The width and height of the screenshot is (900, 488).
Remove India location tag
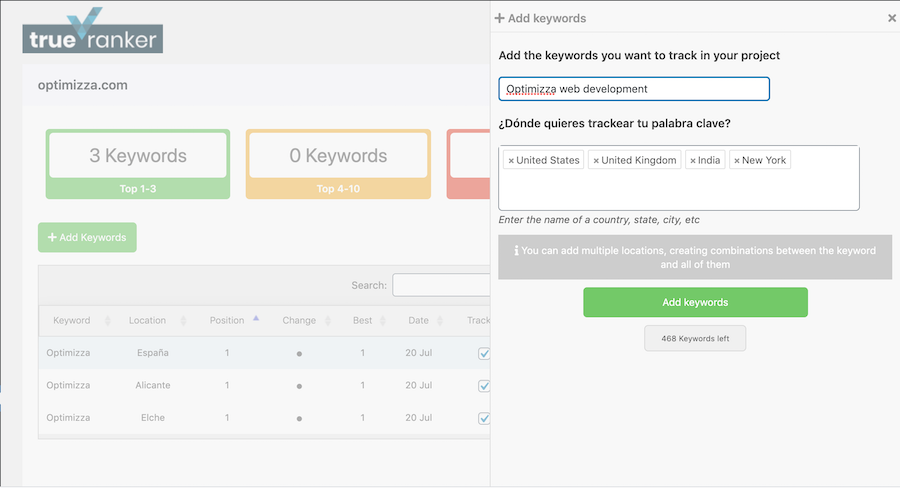(693, 161)
